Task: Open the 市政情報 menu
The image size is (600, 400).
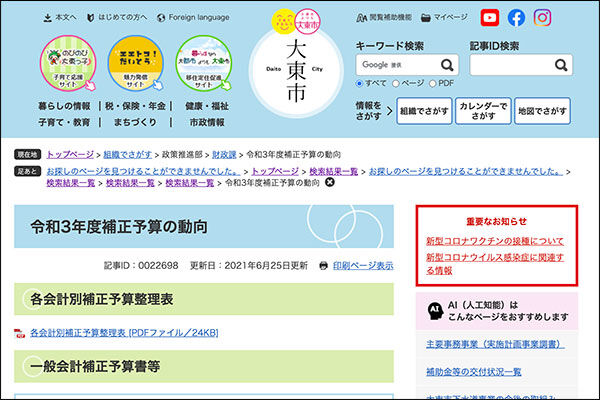Action: [x=207, y=122]
